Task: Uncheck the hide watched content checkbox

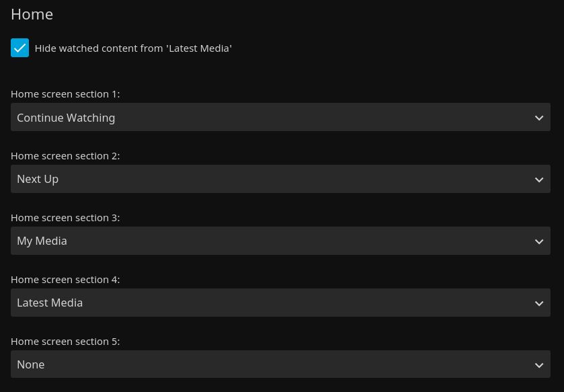Action: 19,48
